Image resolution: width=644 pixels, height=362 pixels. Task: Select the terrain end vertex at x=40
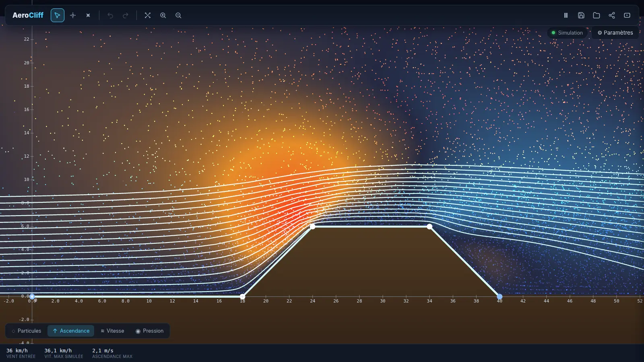(500, 297)
